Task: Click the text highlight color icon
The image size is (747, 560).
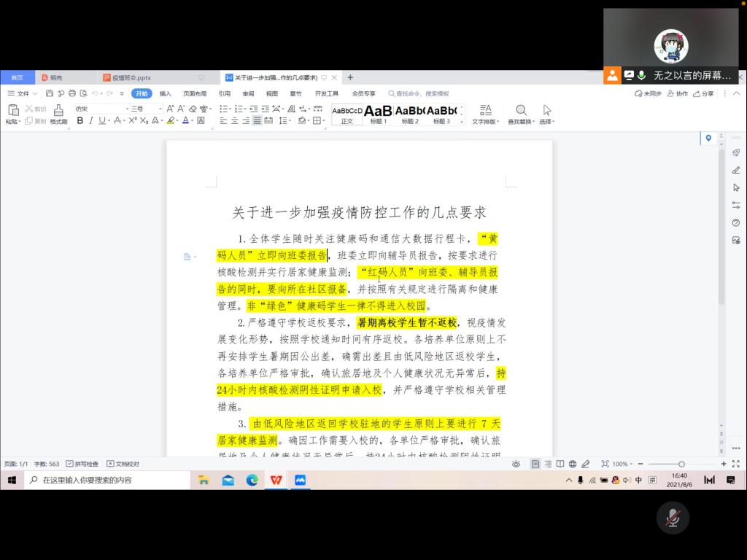Action: [x=171, y=121]
